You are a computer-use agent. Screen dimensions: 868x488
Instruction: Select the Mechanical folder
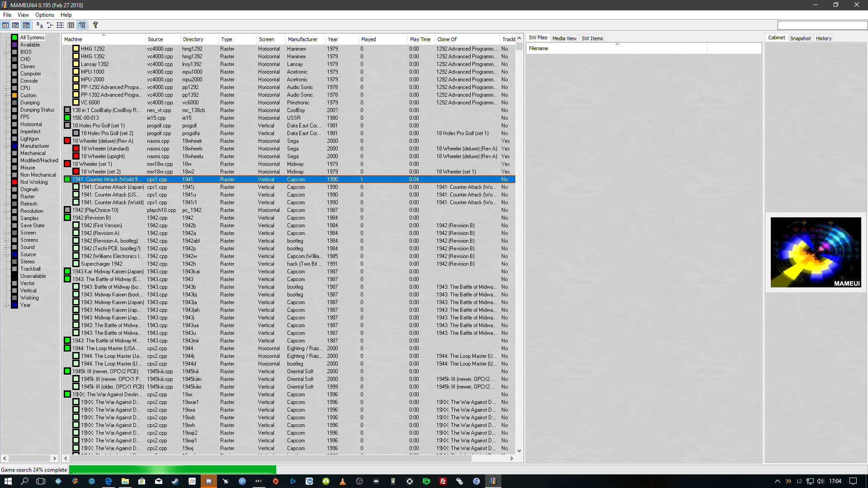pyautogui.click(x=33, y=153)
